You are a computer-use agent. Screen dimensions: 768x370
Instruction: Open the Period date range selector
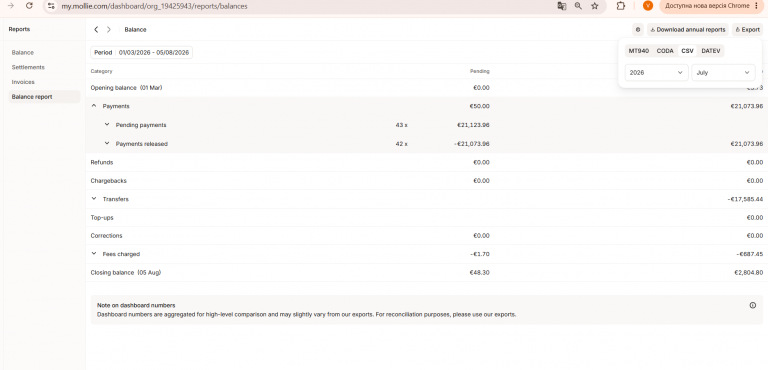coord(142,52)
